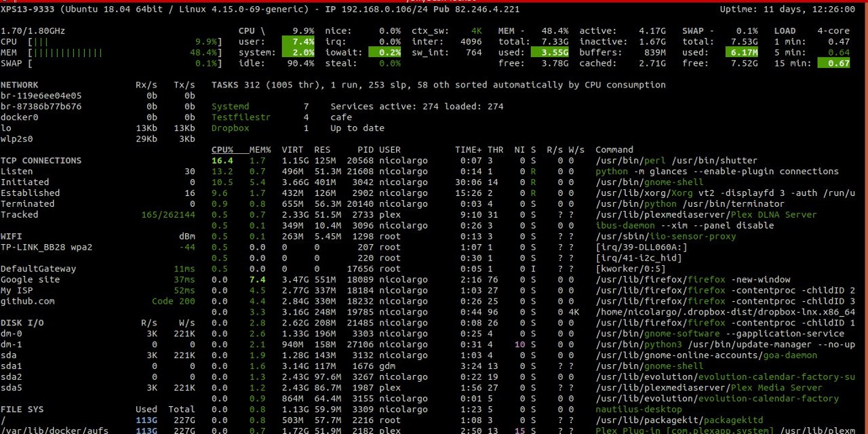
Task: Select the dm-0 disk row
Action: [98, 334]
